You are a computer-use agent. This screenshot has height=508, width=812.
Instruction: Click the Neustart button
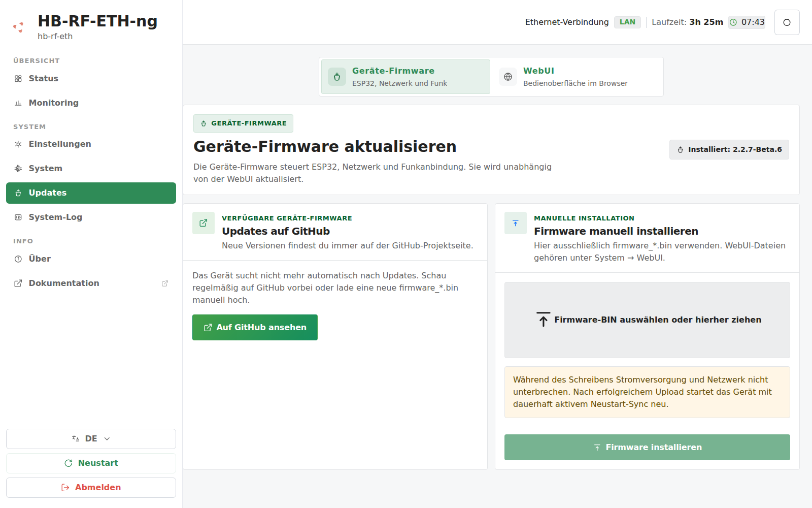point(91,463)
